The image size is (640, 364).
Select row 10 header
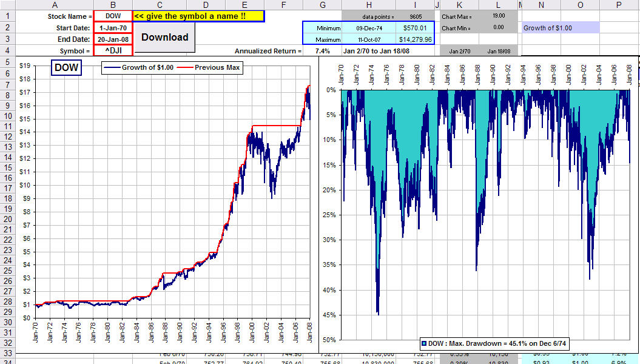click(x=8, y=116)
